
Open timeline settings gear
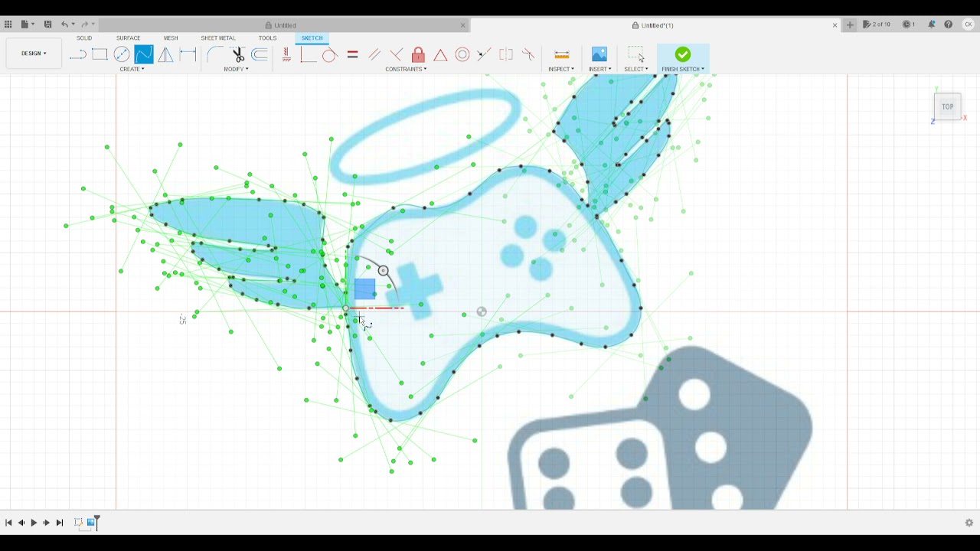[x=969, y=523]
